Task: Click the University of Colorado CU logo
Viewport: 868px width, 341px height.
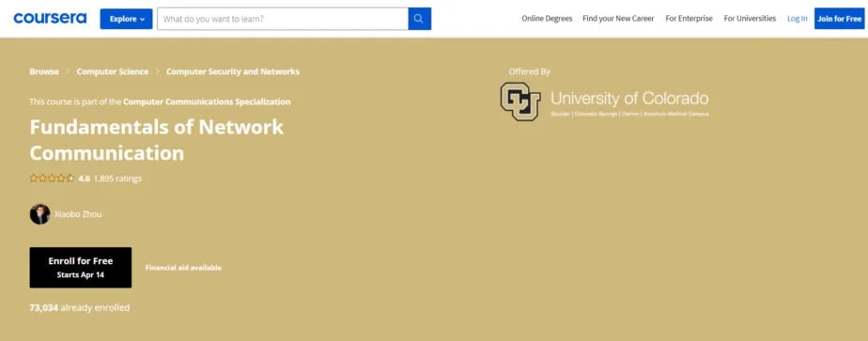Action: [520, 101]
